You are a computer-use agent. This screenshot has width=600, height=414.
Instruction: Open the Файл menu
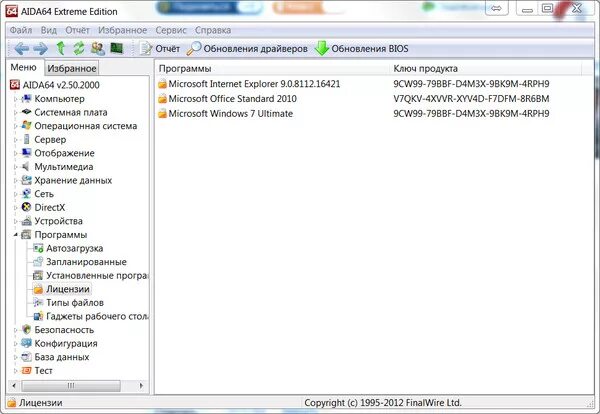[21, 30]
